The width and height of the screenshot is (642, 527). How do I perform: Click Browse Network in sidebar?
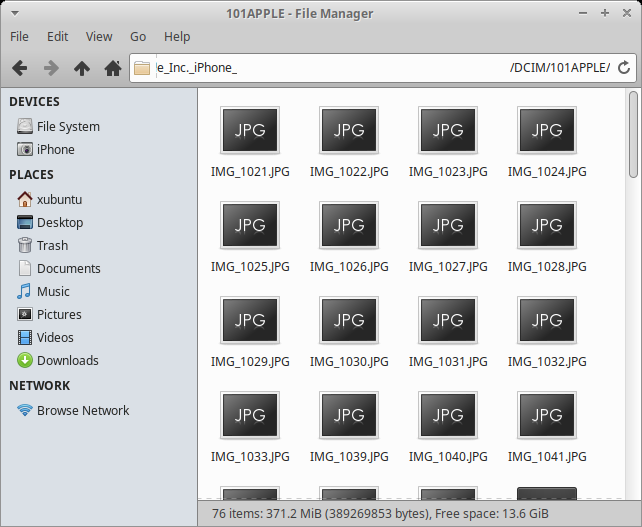click(82, 410)
